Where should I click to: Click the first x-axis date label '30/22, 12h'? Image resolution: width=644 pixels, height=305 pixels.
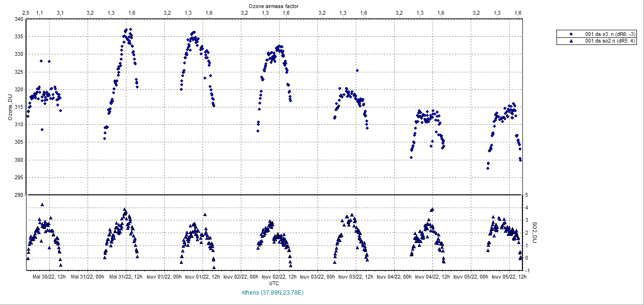(x=49, y=277)
